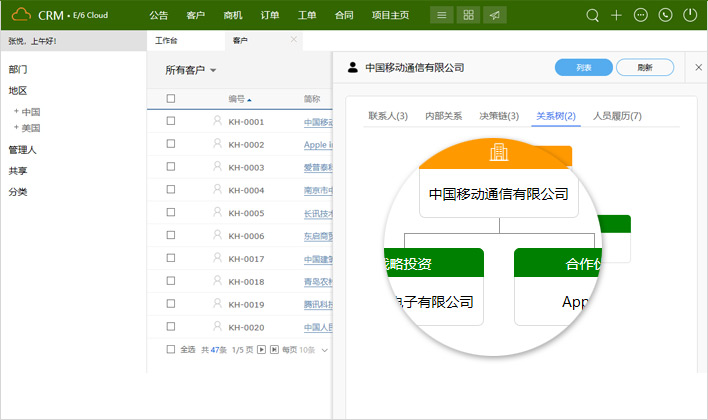The image size is (708, 420).
Task: Expand the 美国 region tree node
Action: (x=16, y=128)
